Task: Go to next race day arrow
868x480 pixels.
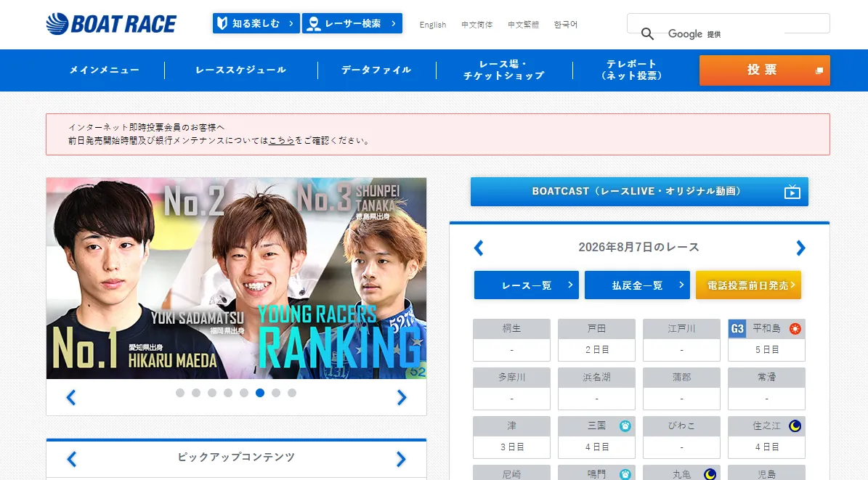Action: 800,248
